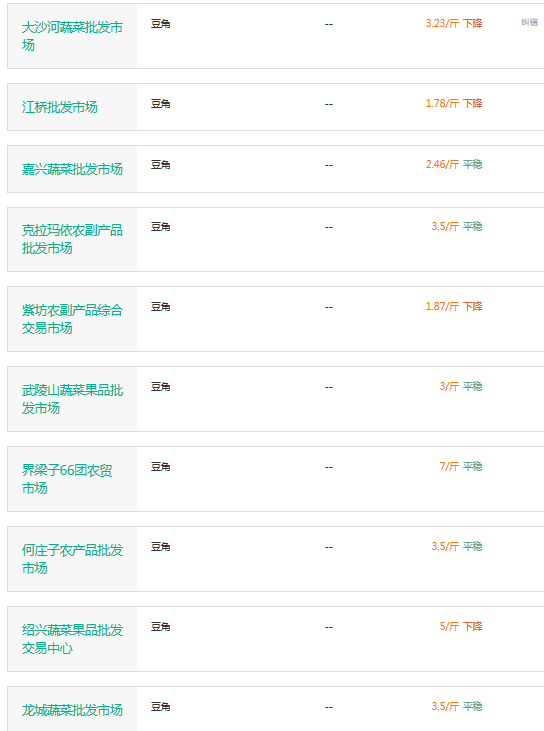The image size is (544, 731).
Task: Click the 2.46/斤 平稳 price entry
Action: pos(454,164)
